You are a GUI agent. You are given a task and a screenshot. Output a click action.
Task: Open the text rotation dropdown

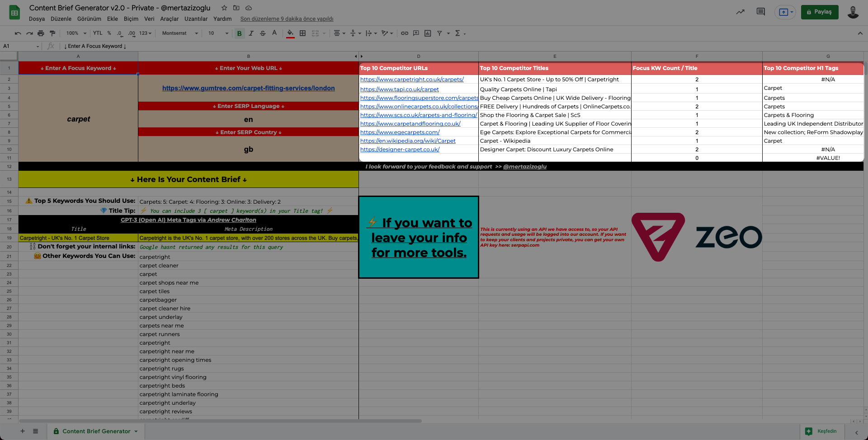click(x=387, y=33)
